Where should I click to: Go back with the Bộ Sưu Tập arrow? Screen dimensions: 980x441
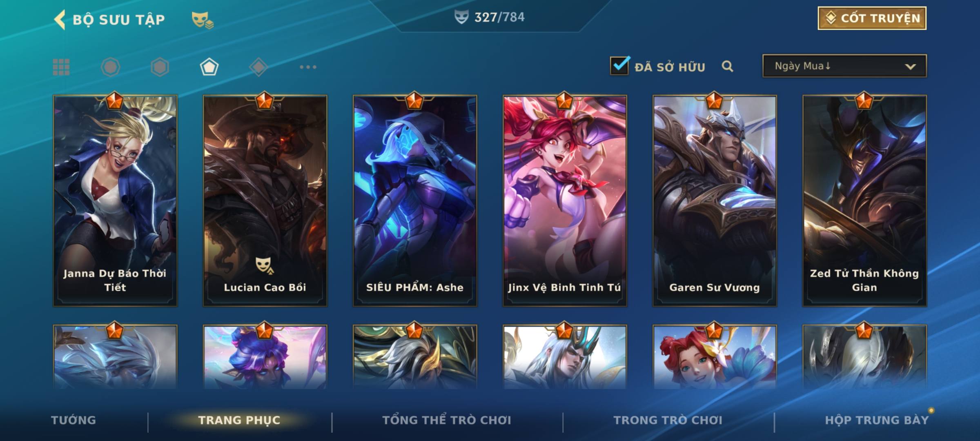coord(60,20)
